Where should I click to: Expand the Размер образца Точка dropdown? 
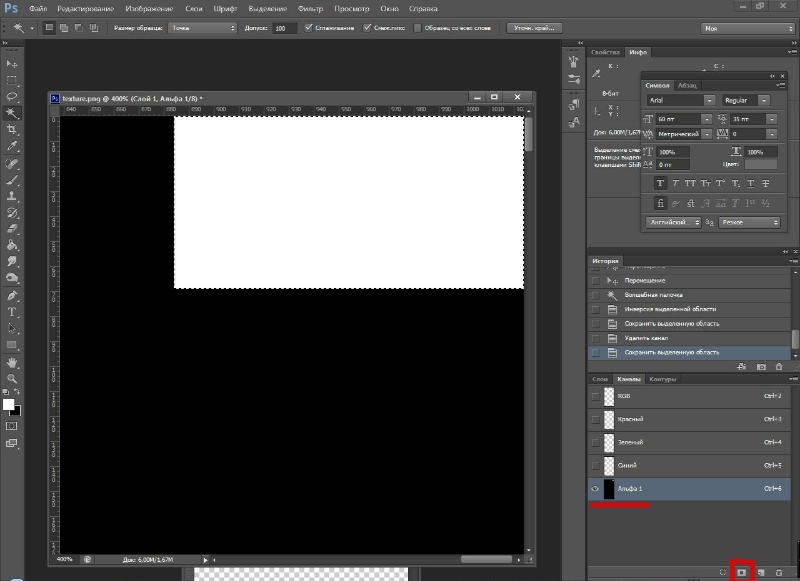point(201,28)
